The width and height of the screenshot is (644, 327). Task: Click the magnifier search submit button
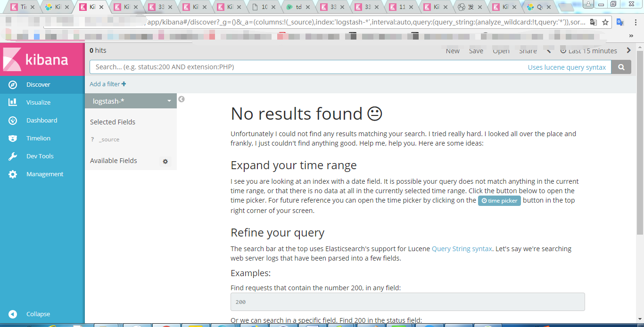point(621,67)
